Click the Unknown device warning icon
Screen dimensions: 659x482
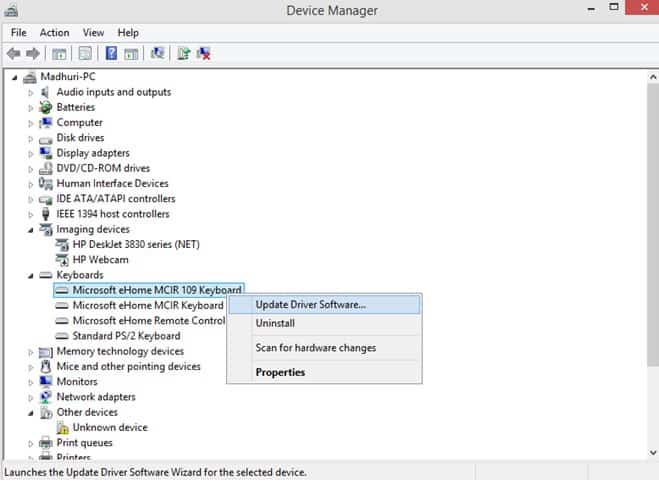[x=63, y=428]
